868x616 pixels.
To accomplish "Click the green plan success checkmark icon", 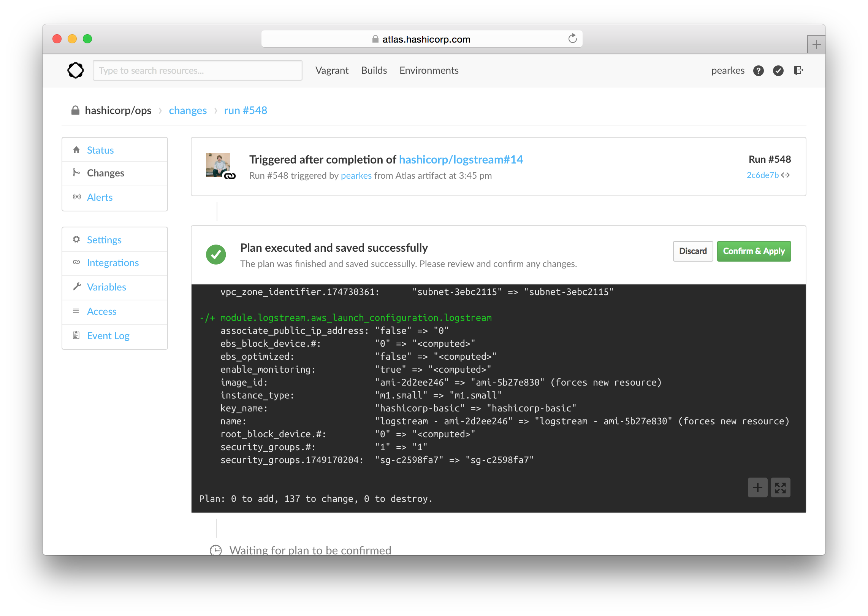I will click(216, 254).
